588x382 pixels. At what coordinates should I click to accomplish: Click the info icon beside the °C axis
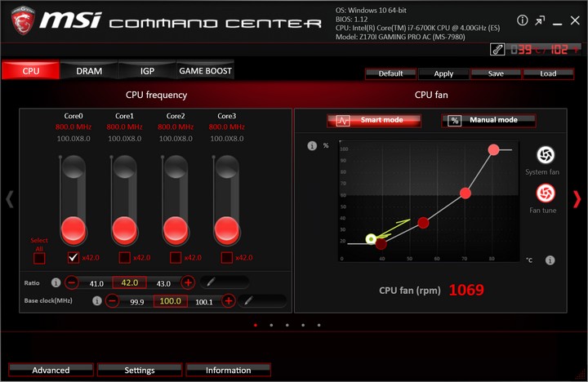click(x=550, y=260)
